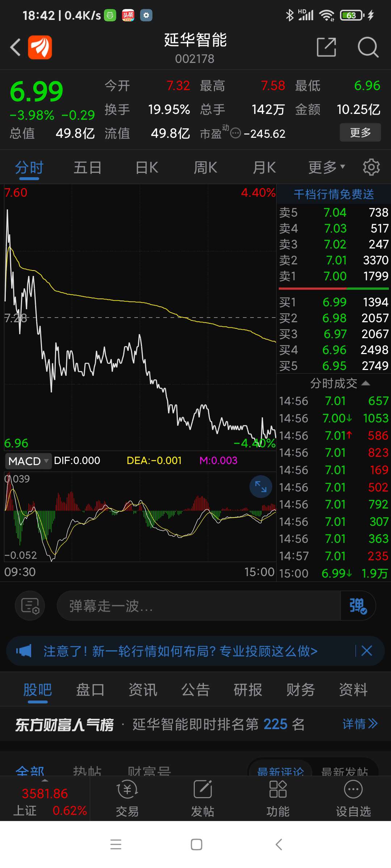Tap the stock title 延华智能 002178

coord(195,48)
